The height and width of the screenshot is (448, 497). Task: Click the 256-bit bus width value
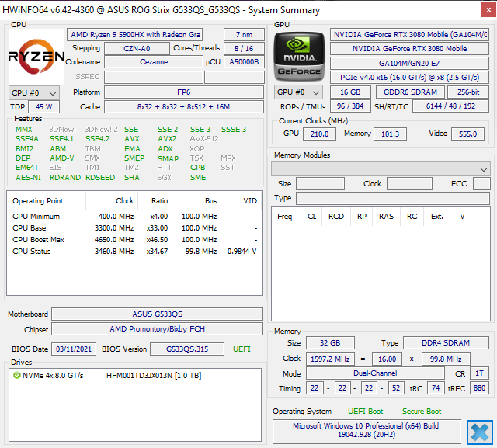coord(468,92)
